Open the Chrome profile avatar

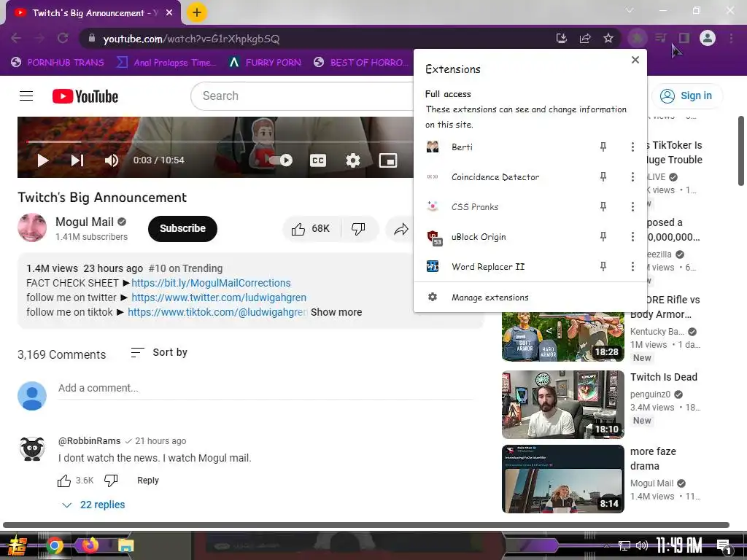[x=708, y=38]
